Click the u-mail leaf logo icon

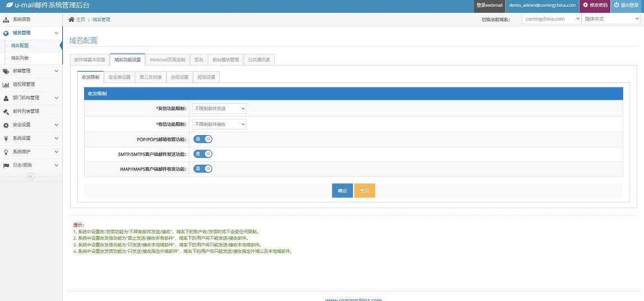click(x=9, y=6)
